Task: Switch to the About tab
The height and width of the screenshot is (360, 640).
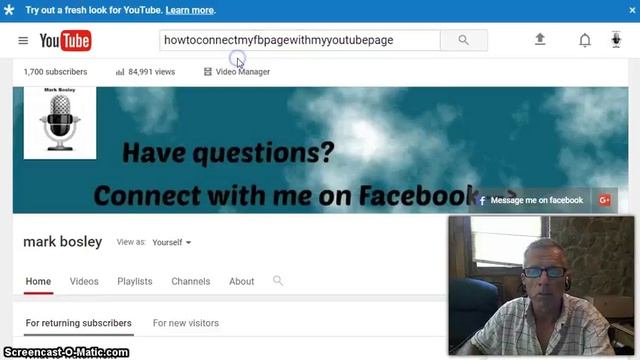Action: click(242, 282)
